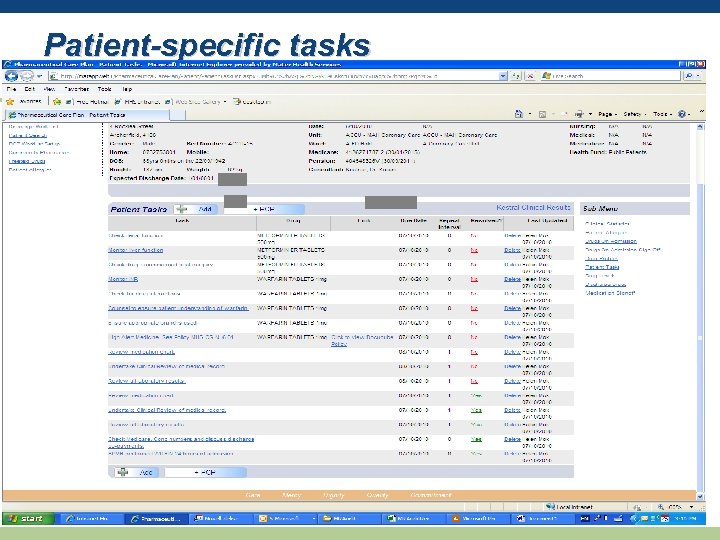720x540 pixels.
Task: Open the recent pages dropdown beside Forward
Action: 39,76
